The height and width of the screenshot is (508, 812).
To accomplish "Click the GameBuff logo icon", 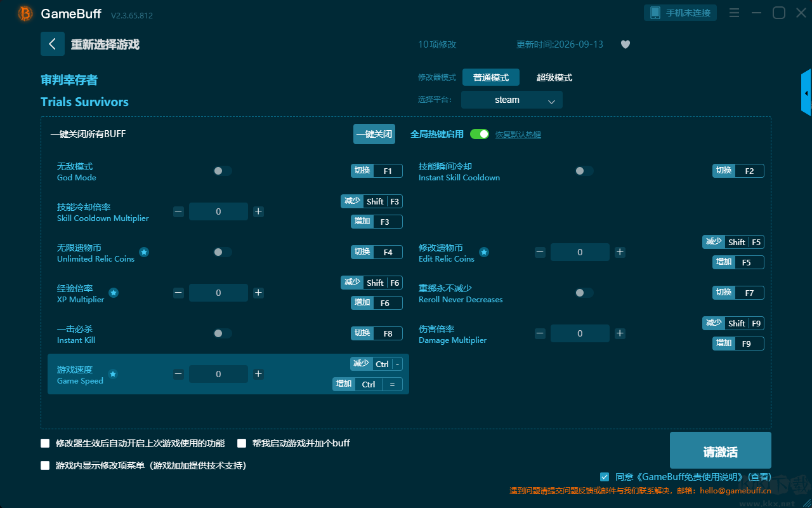I will 25,13.
